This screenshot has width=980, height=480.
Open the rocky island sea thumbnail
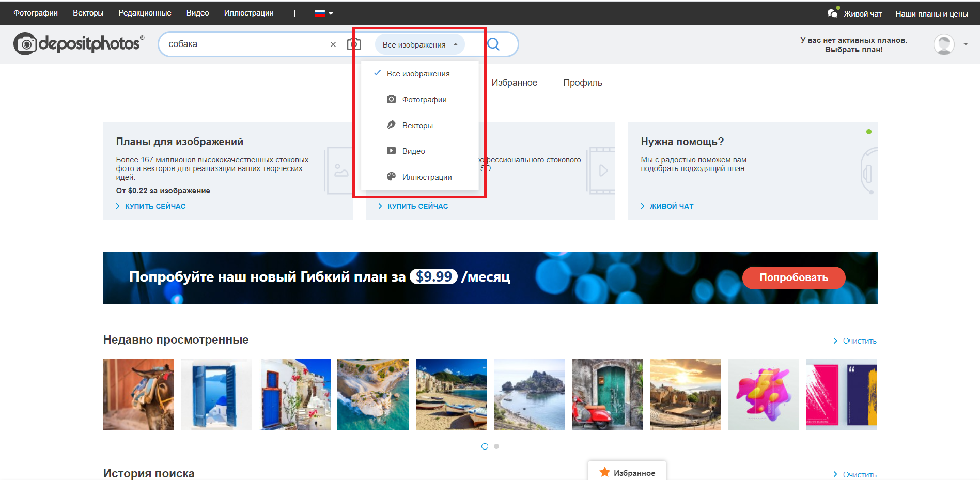[x=529, y=395]
